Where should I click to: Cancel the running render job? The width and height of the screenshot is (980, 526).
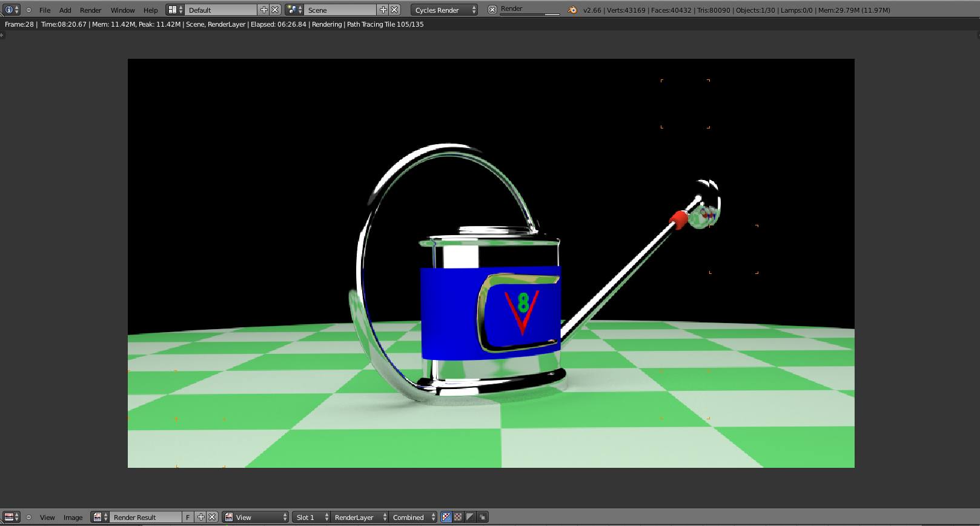tap(492, 10)
